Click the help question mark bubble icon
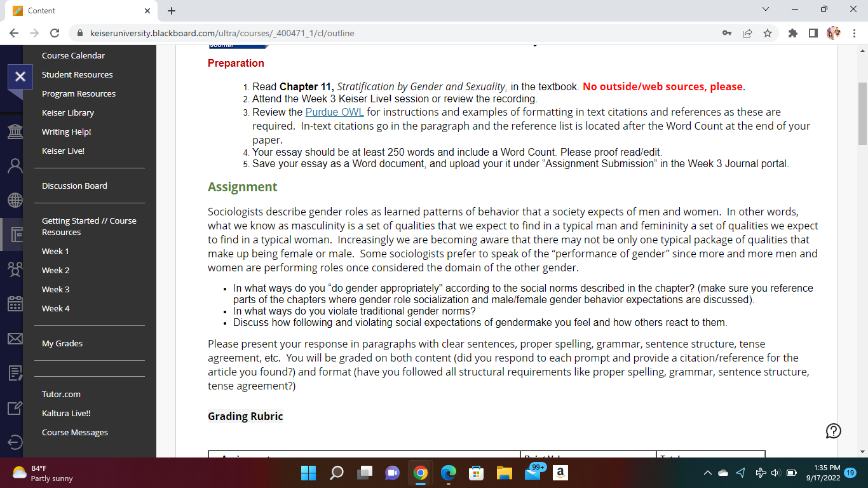This screenshot has width=868, height=488. point(833,431)
